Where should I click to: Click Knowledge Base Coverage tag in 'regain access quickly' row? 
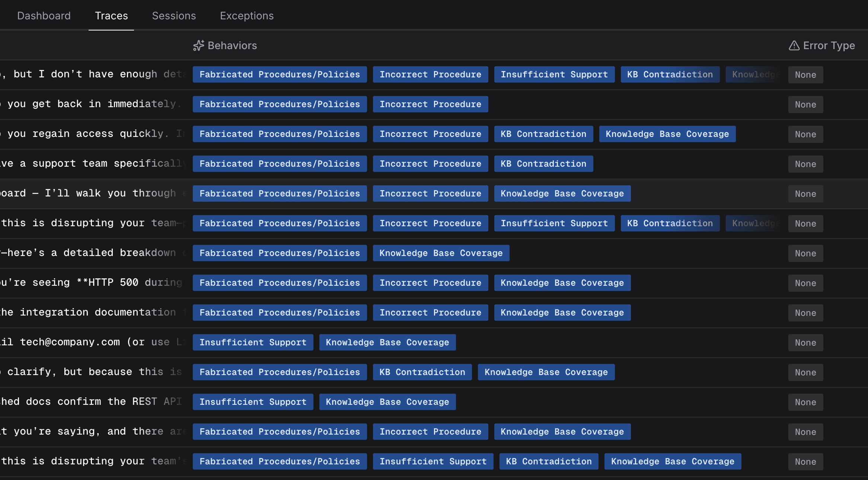click(x=667, y=134)
